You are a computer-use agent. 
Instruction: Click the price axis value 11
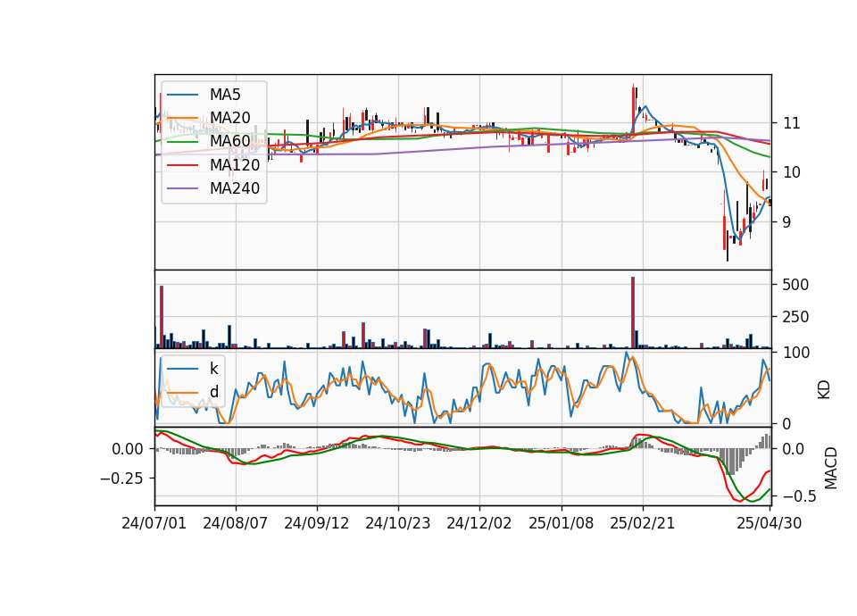[792, 123]
